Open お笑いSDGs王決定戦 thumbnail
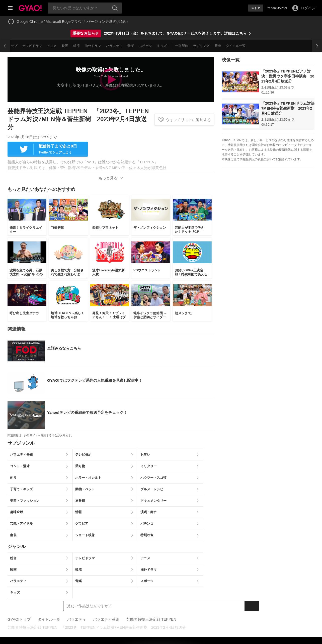Viewport: 322px width, 644px height. pyautogui.click(x=192, y=252)
